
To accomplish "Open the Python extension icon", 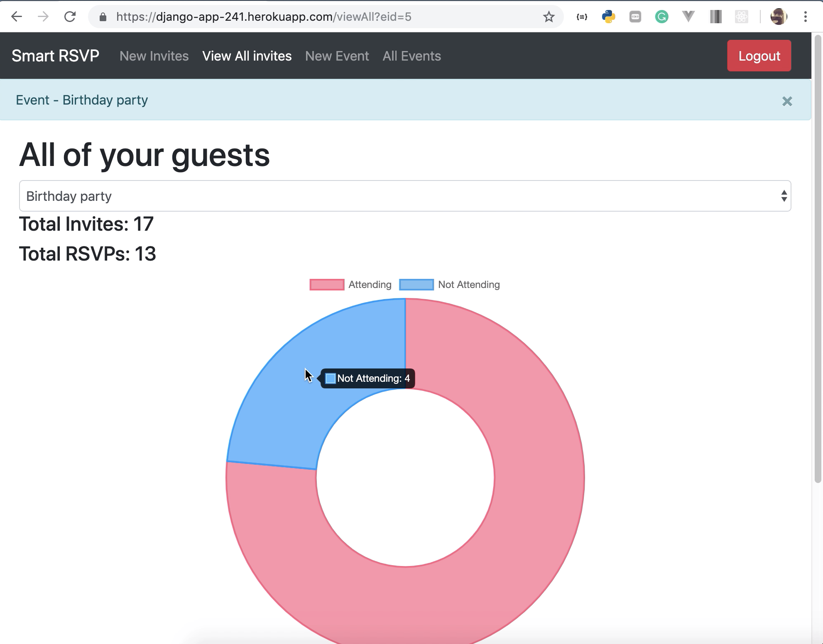I will [608, 17].
